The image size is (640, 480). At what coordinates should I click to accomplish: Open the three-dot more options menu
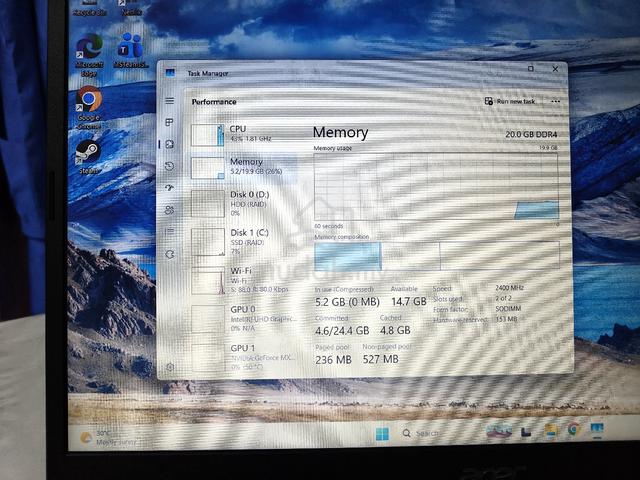(556, 101)
